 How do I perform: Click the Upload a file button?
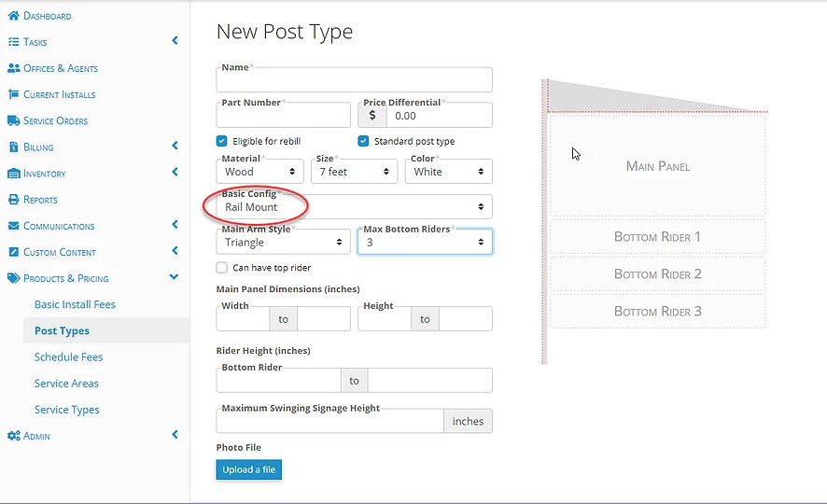click(x=249, y=469)
